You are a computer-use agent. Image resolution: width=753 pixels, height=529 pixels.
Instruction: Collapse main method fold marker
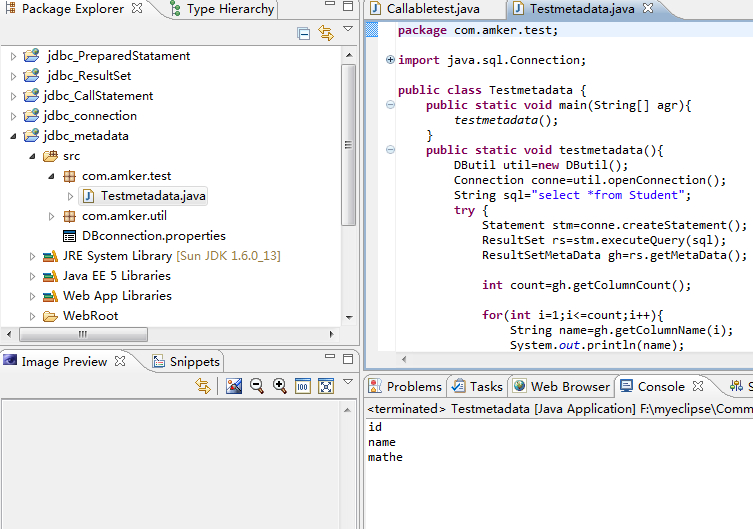pyautogui.click(x=390, y=105)
